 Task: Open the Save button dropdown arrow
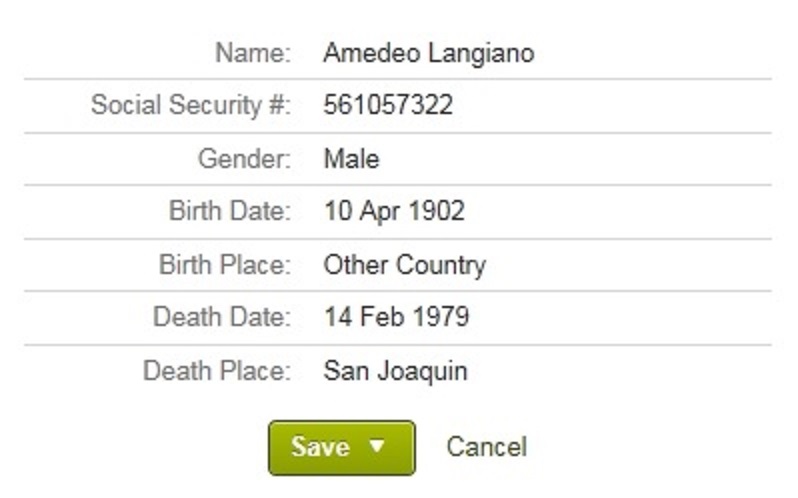click(x=377, y=447)
